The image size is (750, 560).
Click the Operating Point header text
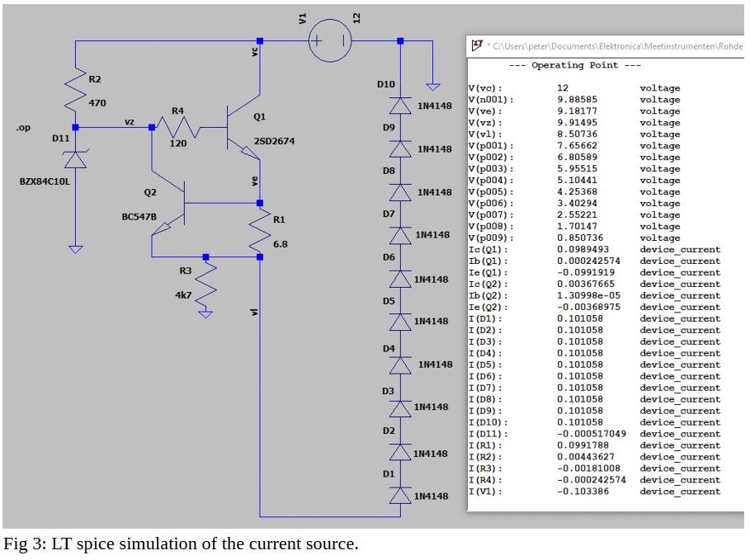click(574, 65)
